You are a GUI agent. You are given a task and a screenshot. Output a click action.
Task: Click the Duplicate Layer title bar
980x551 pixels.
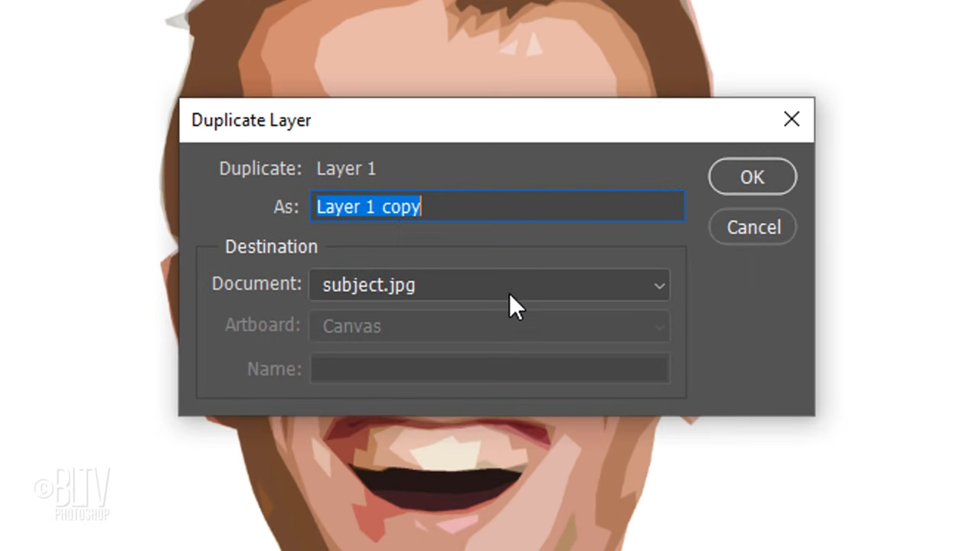[251, 120]
